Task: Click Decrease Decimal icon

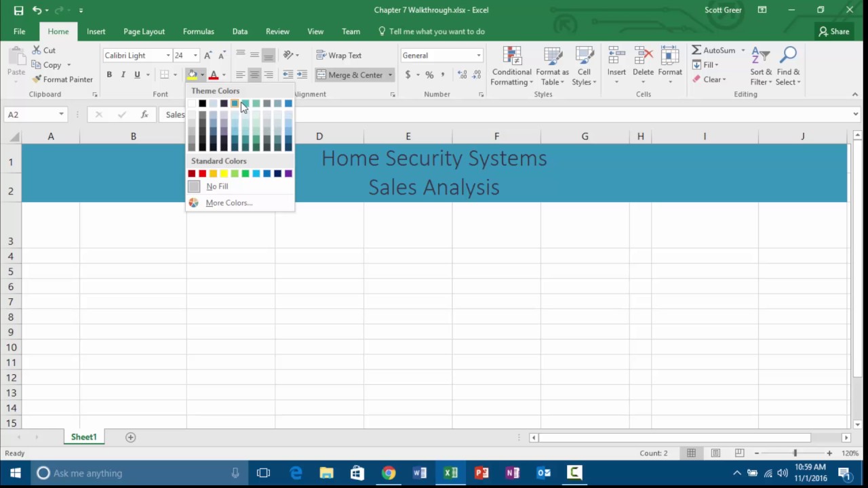Action: tap(477, 75)
